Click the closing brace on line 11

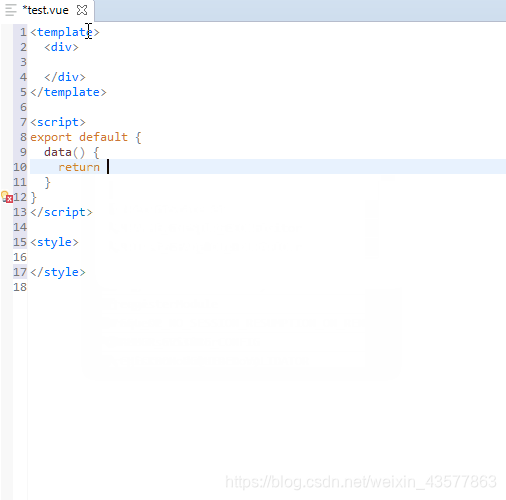(x=47, y=183)
